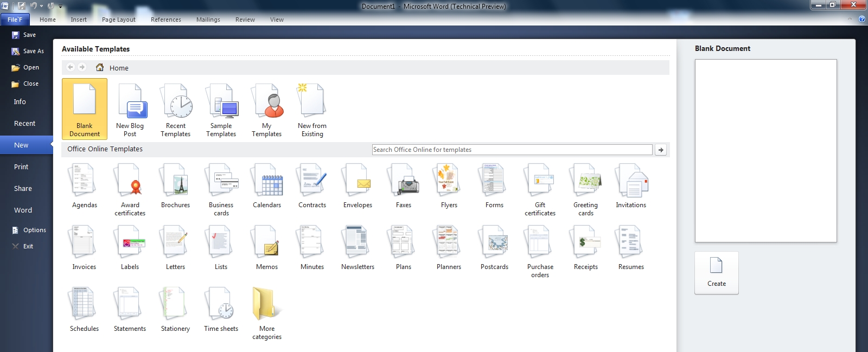This screenshot has height=352, width=868.
Task: Select the Blank Document template
Action: (x=85, y=109)
